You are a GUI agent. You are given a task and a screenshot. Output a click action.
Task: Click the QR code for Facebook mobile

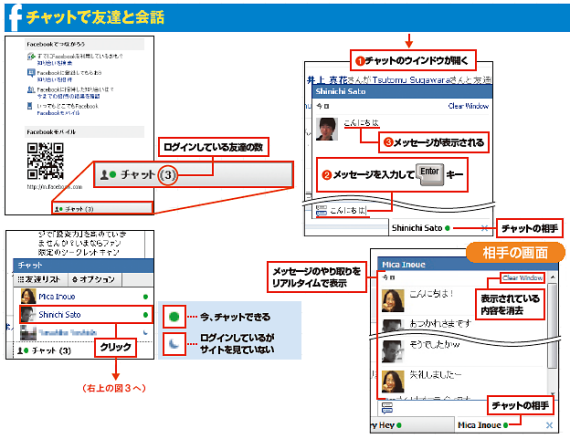(x=45, y=161)
